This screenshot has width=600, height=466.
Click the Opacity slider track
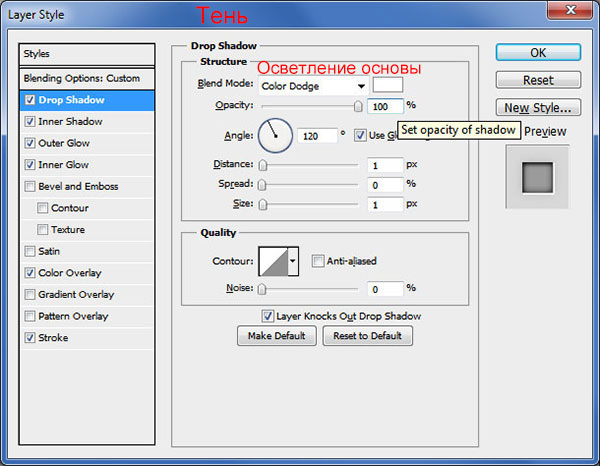pyautogui.click(x=310, y=106)
